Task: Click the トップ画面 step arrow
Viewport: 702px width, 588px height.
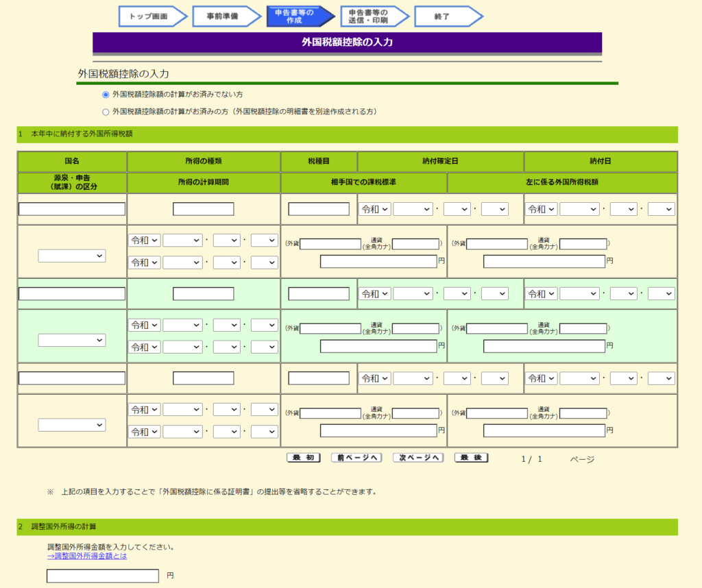Action: click(151, 16)
